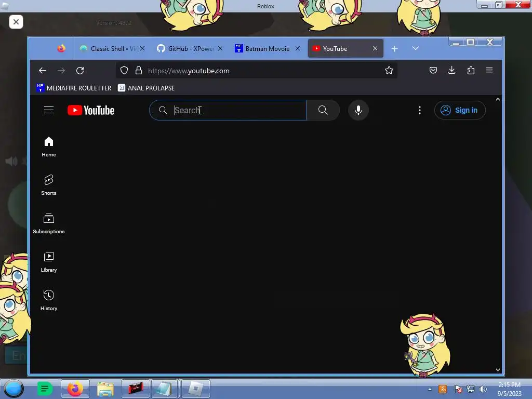Viewport: 532px width, 399px height.
Task: Start voice search with microphone icon
Action: [x=358, y=110]
